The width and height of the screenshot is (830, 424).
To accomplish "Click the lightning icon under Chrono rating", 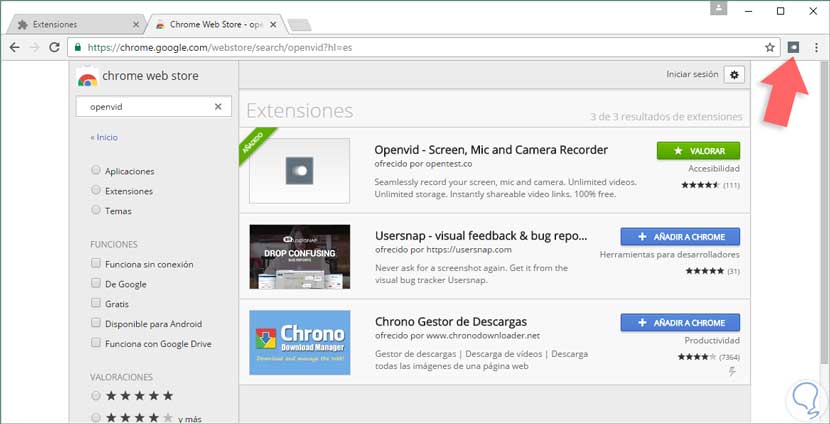I will pos(733,372).
